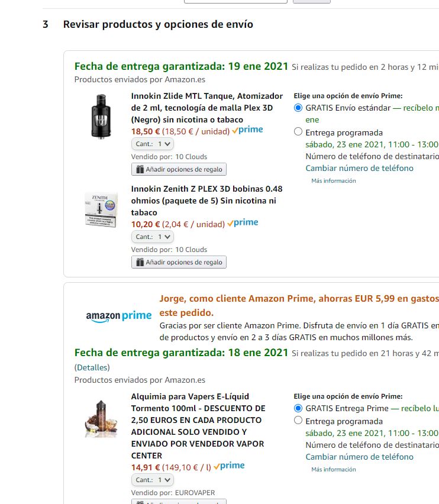Click the Prime badge beside Zlide tank price
The width and height of the screenshot is (439, 504).
(x=247, y=130)
